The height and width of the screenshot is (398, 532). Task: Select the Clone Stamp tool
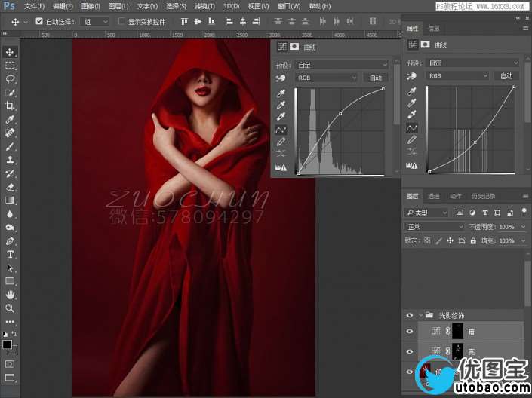tap(10, 160)
